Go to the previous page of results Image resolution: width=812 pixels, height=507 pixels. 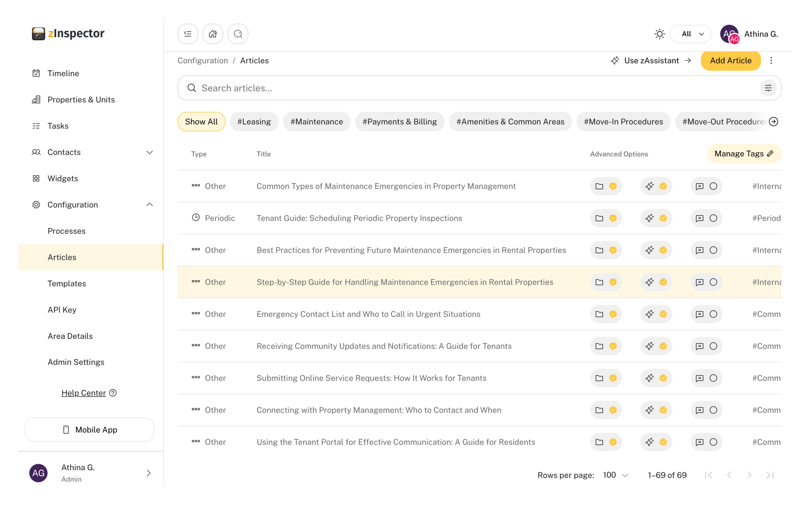pos(729,475)
